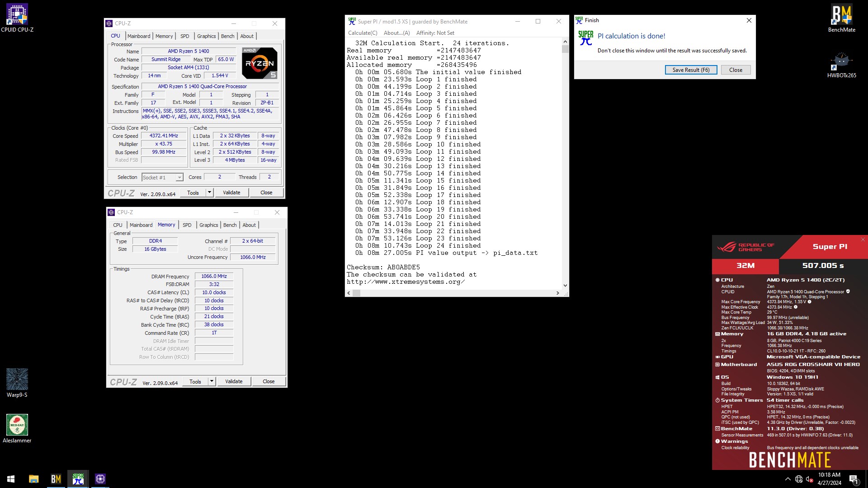Open Mainboard tab in lower CPU-Z window
The image size is (868, 488).
pos(141,225)
